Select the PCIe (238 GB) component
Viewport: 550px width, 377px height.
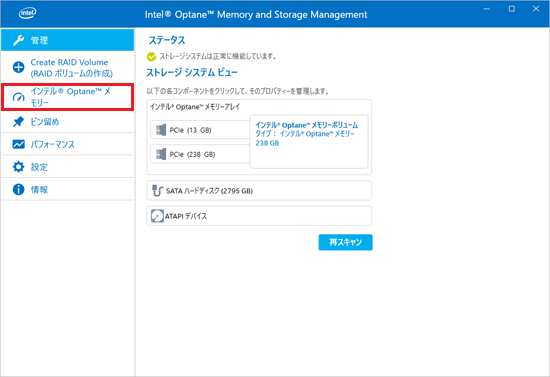point(200,154)
